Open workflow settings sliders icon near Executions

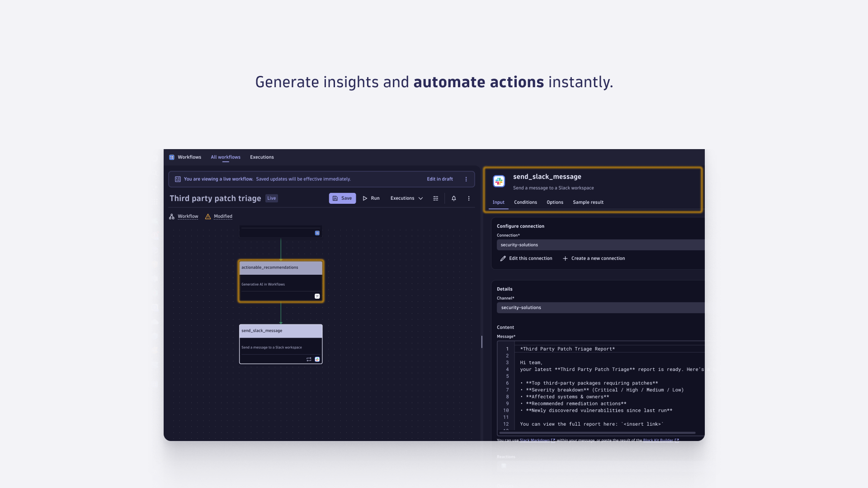click(x=435, y=198)
